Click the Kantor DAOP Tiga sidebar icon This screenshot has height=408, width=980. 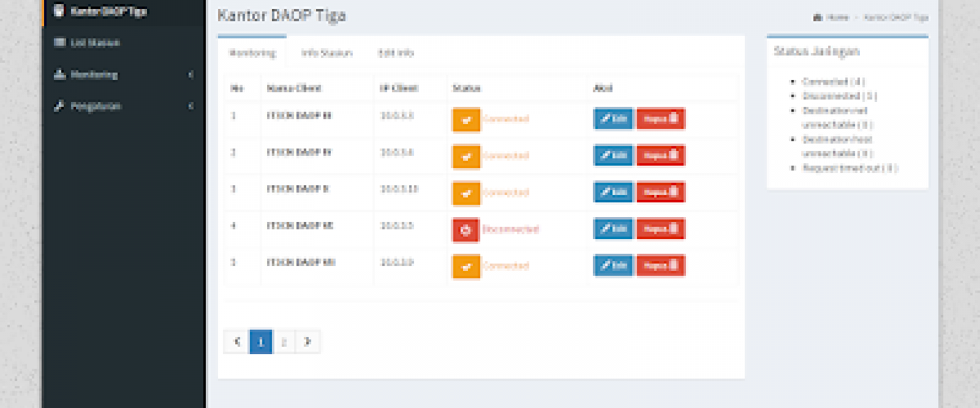click(59, 11)
